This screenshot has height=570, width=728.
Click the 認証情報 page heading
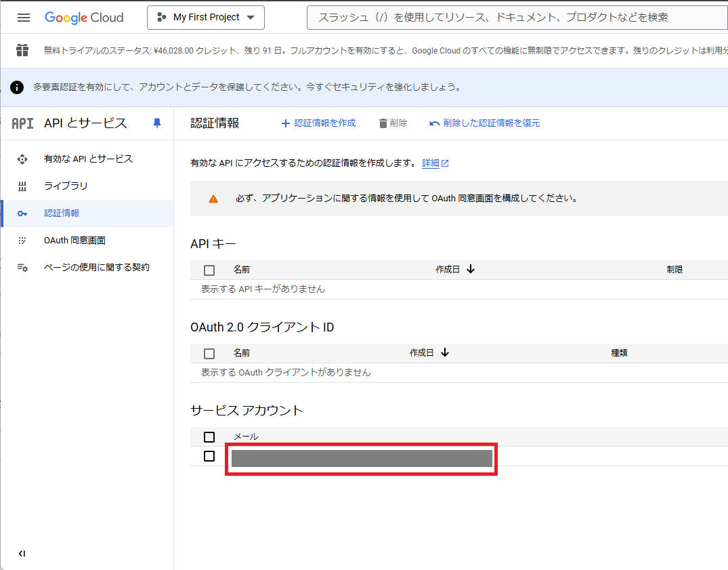coord(215,123)
